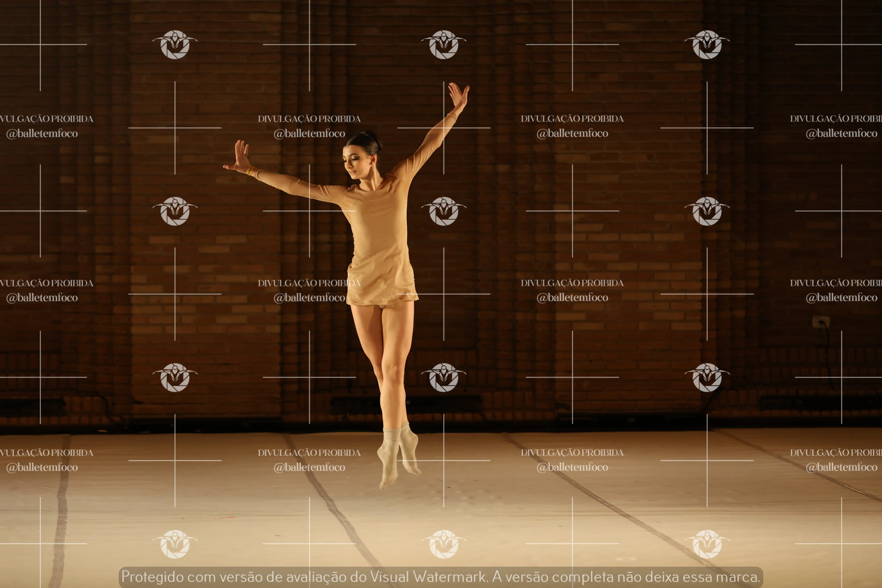The image size is (882, 588).
Task: Click the 'Protegido com versão' banner start
Action: tap(169, 576)
